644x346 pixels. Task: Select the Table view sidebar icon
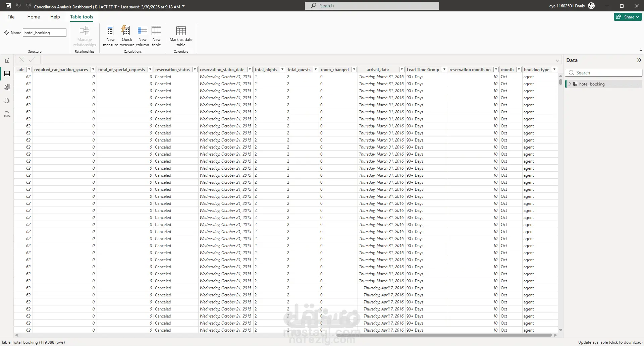pos(7,74)
